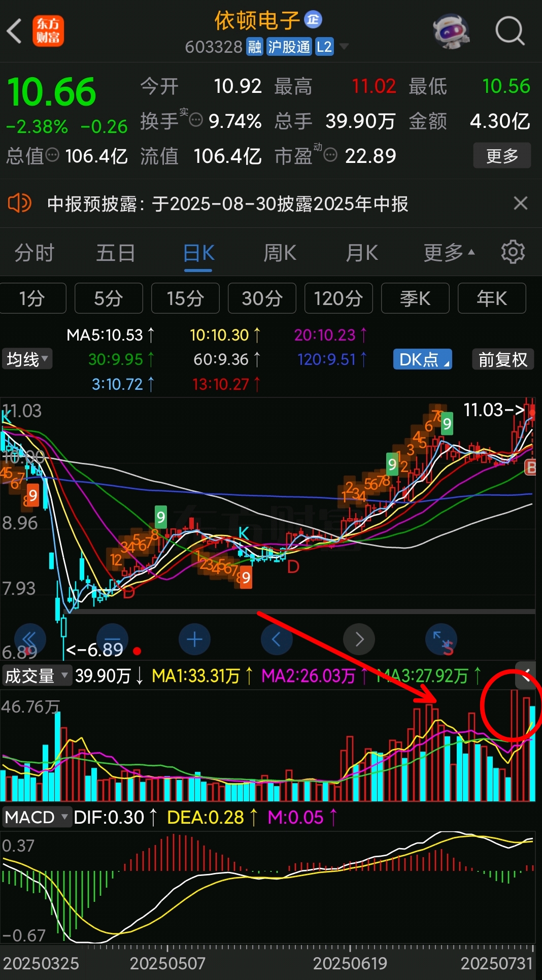Select the 30分 period
Image resolution: width=542 pixels, height=980 pixels.
pos(262,298)
